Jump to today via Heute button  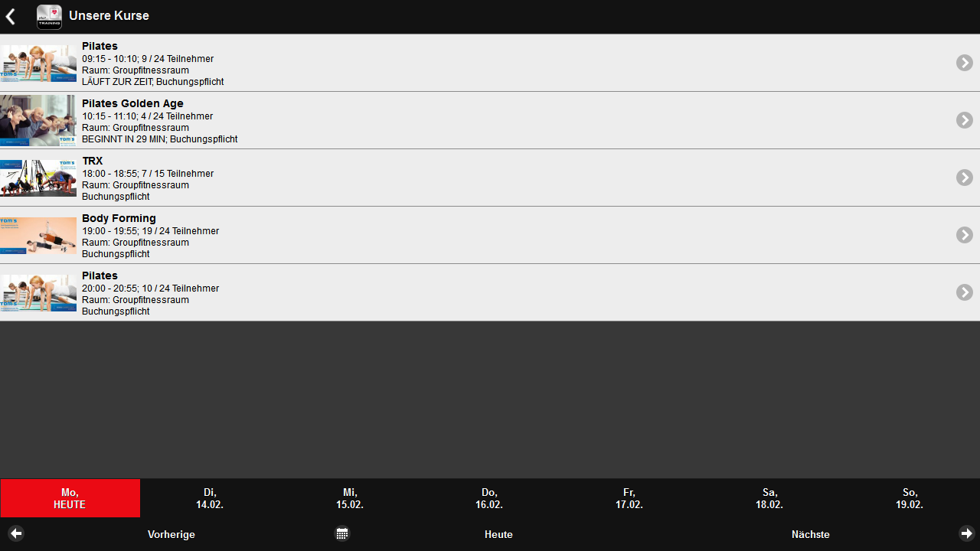(498, 534)
